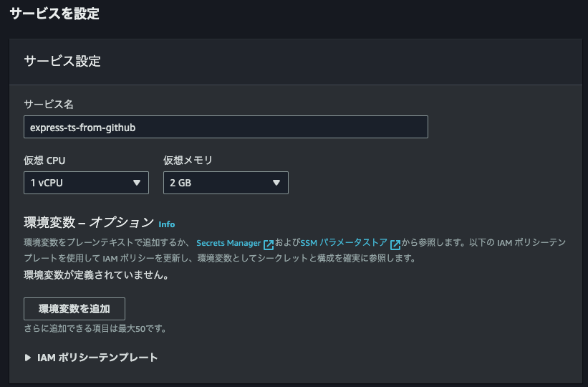Screen dimensions: 588x387
Task: Click the サービス名 field label
Action: (49, 105)
